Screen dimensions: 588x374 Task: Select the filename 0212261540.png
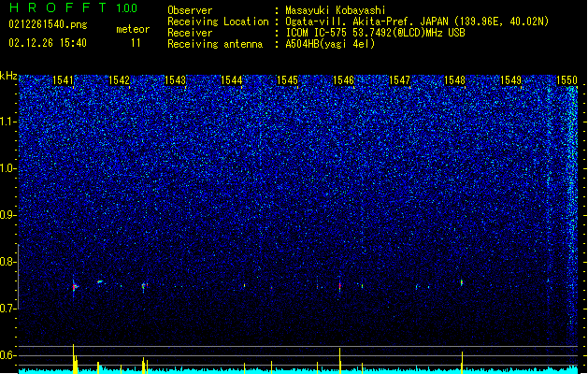click(48, 25)
